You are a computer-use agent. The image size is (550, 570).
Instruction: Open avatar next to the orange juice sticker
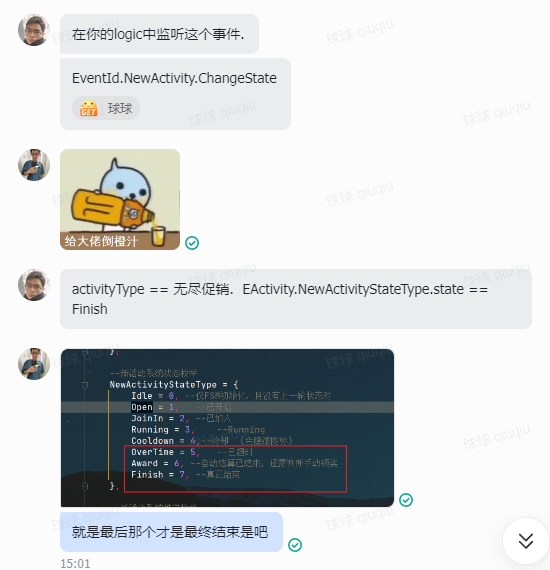coord(34,165)
